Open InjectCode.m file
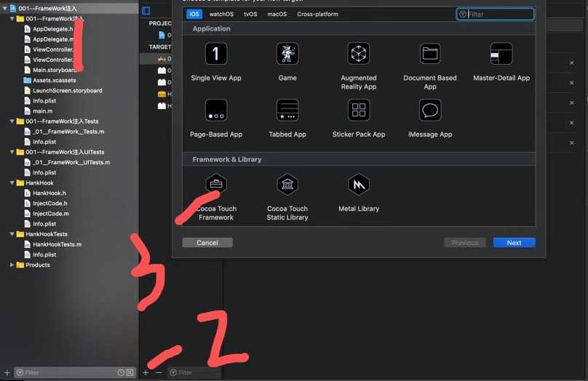The width and height of the screenshot is (588, 381). (46, 214)
